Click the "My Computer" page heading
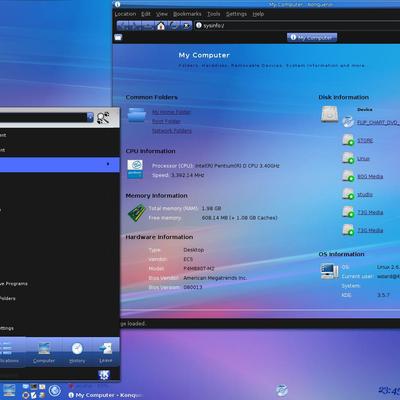This screenshot has height=400, width=400. coord(204,55)
